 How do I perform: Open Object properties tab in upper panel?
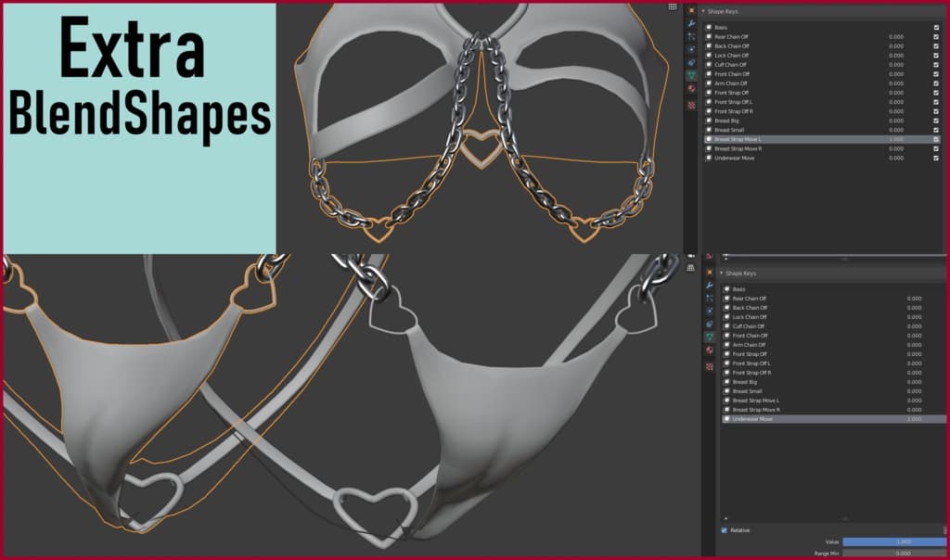click(691, 11)
